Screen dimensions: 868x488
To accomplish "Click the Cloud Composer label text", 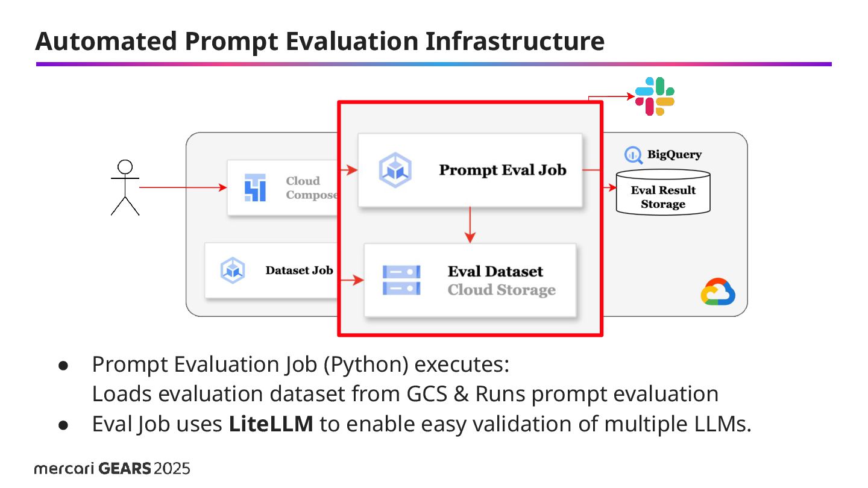I will 310,187.
